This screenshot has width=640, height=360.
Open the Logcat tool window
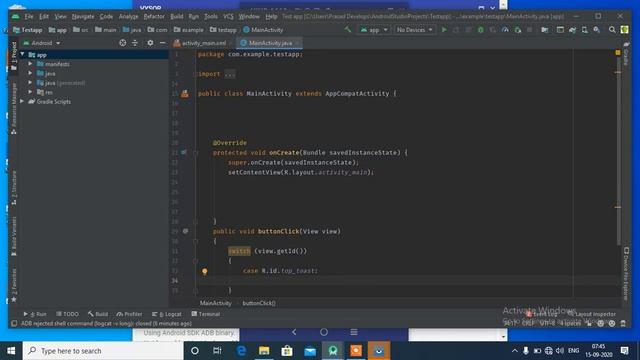(167, 314)
